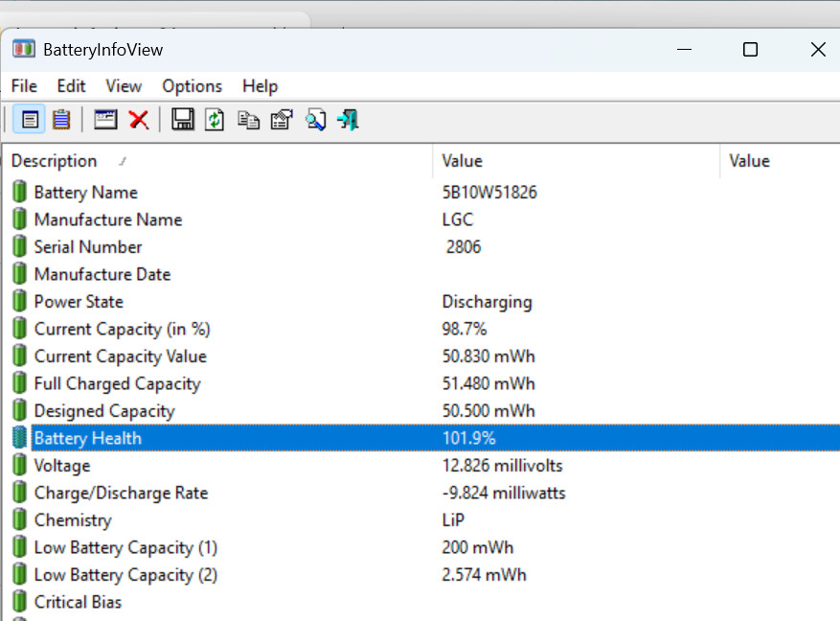Switch to the Battery Log view icon
Viewport: 840px width, 621px height.
pyautogui.click(x=61, y=120)
